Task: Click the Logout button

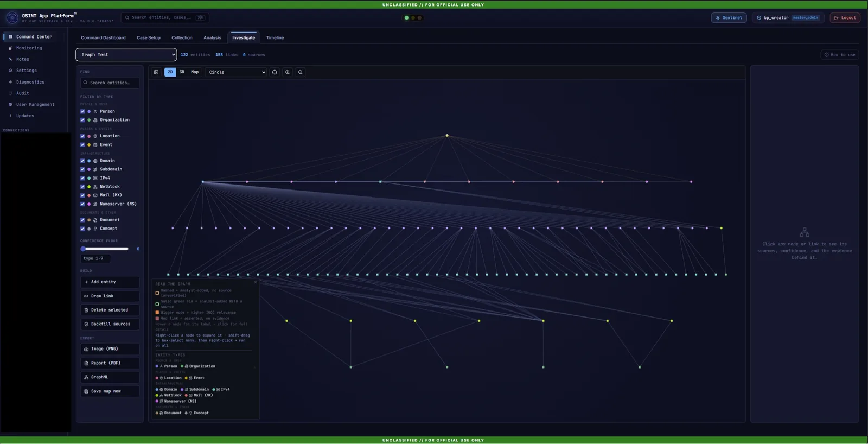Action: pos(845,18)
